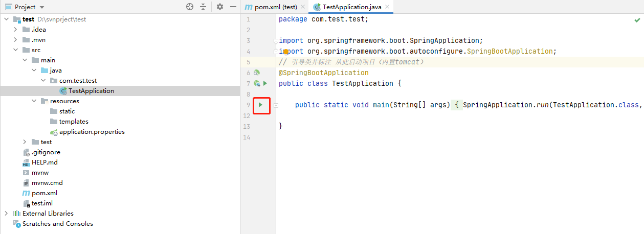Collapse the main folder
Screen dimensions: 644x234
click(25, 60)
